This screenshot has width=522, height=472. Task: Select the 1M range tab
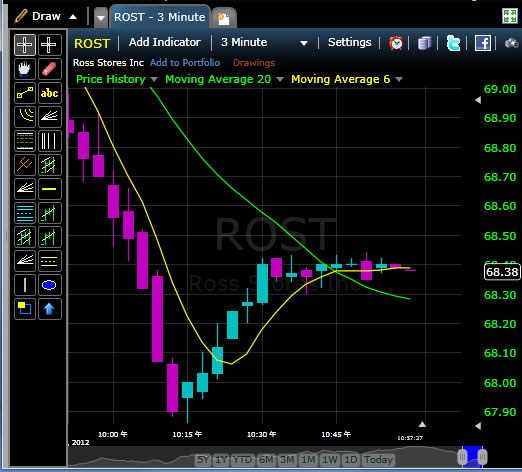click(308, 460)
